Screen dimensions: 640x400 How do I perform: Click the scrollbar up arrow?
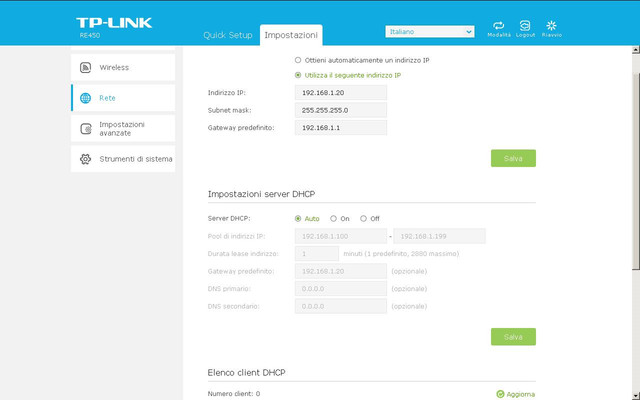636,50
